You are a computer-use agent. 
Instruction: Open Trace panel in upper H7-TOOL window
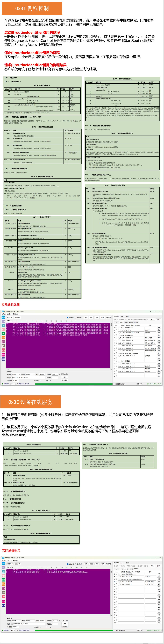coord(3,350)
